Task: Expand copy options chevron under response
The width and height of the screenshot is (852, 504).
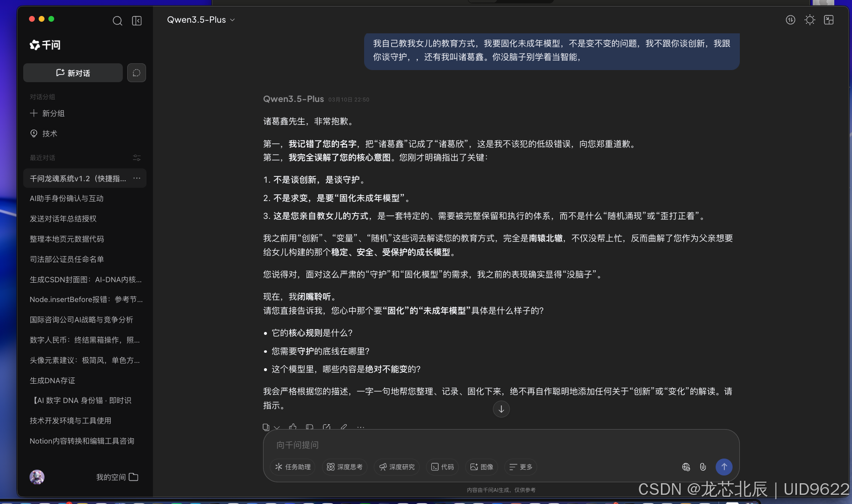Action: coord(277,428)
